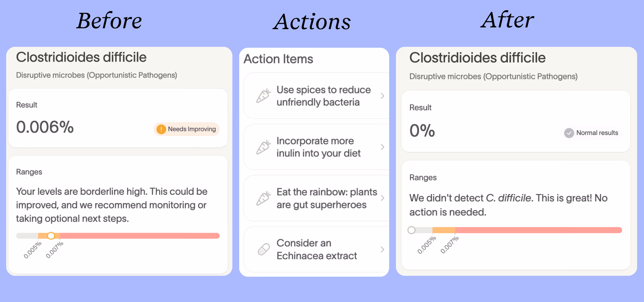The width and height of the screenshot is (644, 302).
Task: Click the 'Normal results' status badge
Action: click(x=592, y=133)
